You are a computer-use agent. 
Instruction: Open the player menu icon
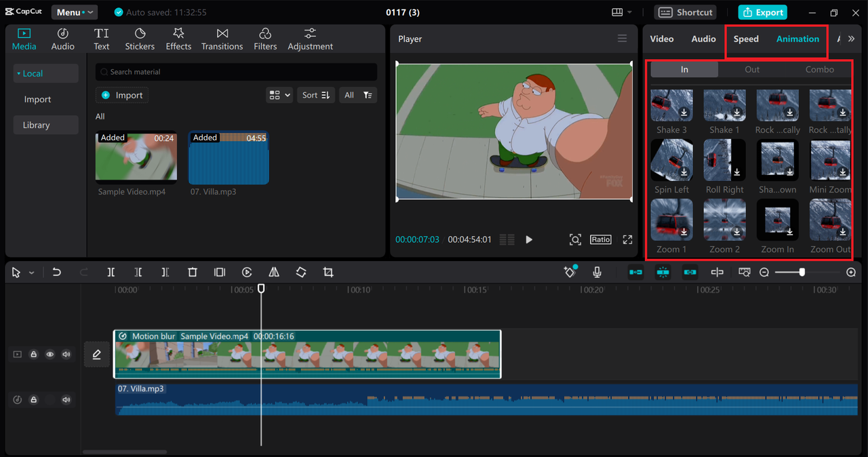(622, 39)
